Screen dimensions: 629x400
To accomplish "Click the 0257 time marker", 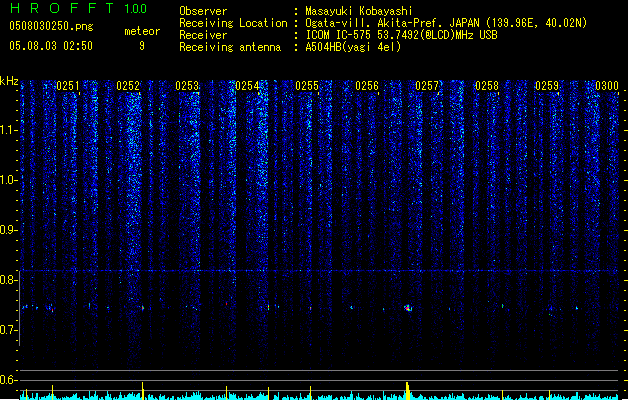I will point(427,86).
